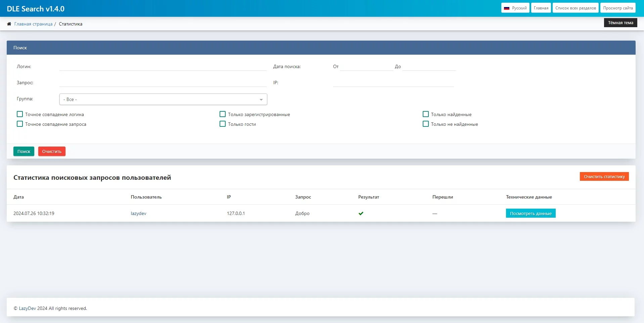Click the green checkmark in Результат column
The image size is (644, 323).
(361, 213)
